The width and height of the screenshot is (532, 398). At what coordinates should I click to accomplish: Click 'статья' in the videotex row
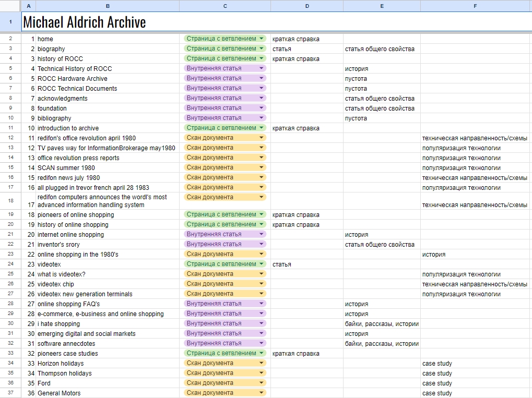[281, 264]
